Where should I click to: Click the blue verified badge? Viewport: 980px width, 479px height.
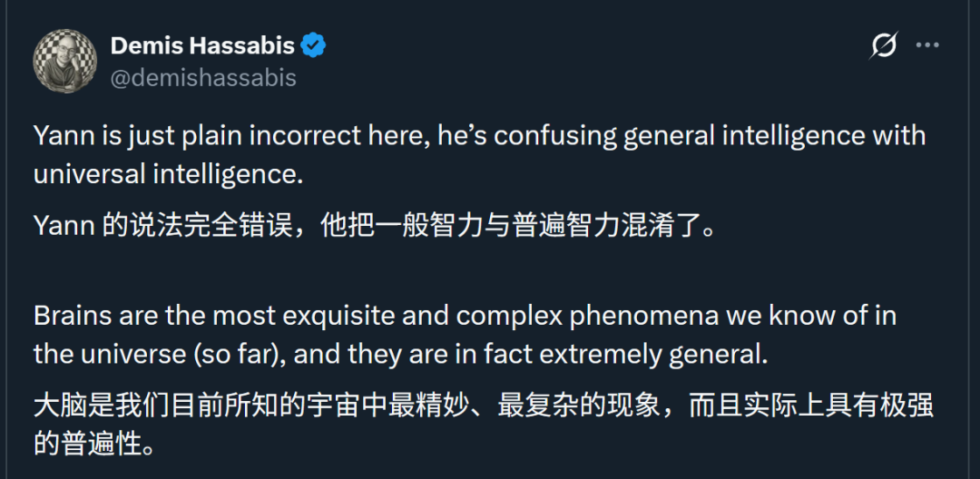[313, 45]
